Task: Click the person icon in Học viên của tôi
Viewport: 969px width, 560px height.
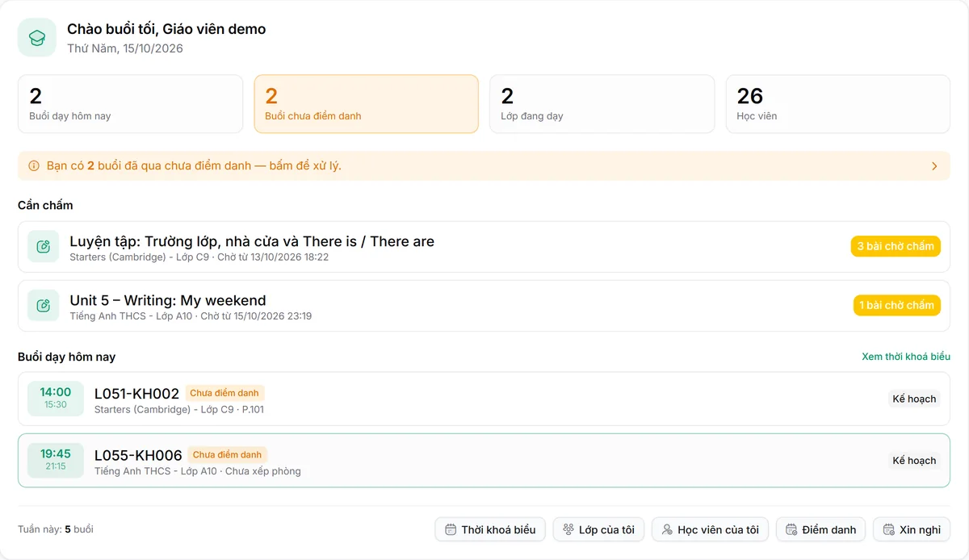Action: coord(667,530)
